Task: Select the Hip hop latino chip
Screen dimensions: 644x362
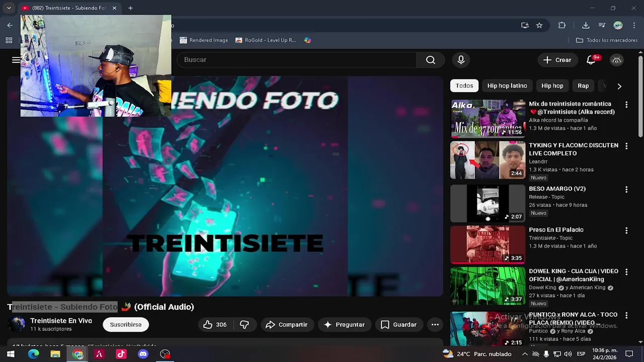Action: click(507, 86)
